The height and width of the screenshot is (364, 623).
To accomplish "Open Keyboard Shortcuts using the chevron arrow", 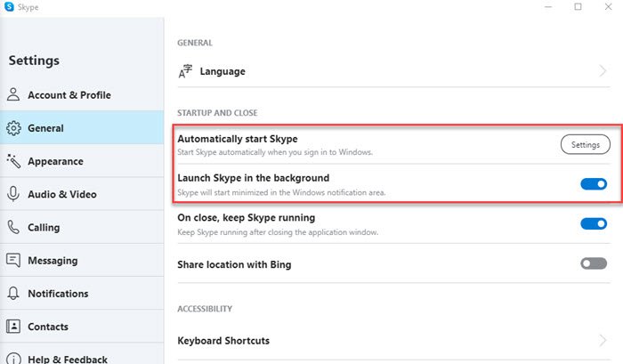I will point(602,340).
